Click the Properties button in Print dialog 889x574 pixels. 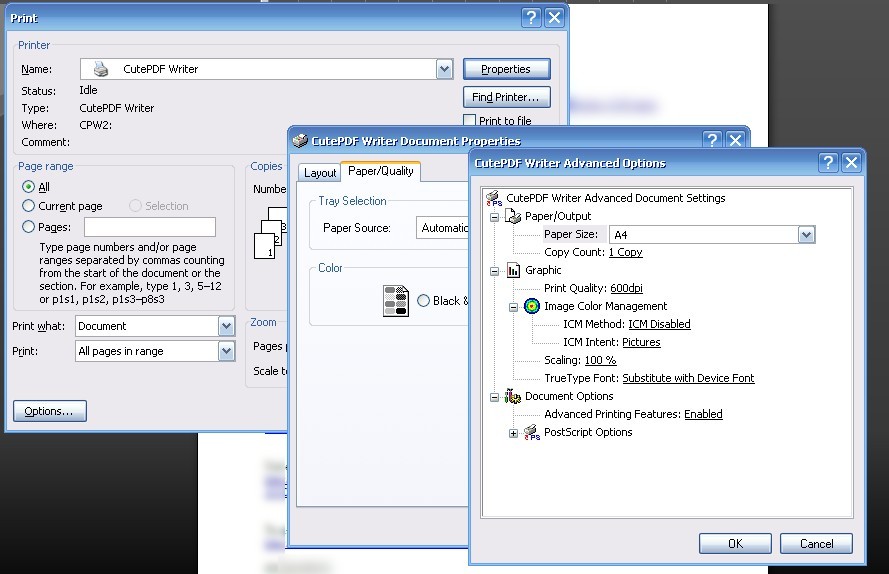506,69
